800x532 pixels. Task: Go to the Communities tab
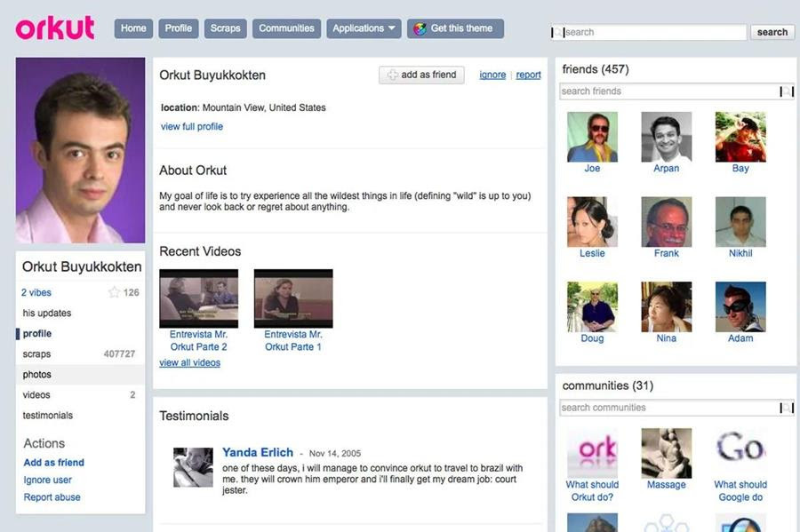(286, 28)
